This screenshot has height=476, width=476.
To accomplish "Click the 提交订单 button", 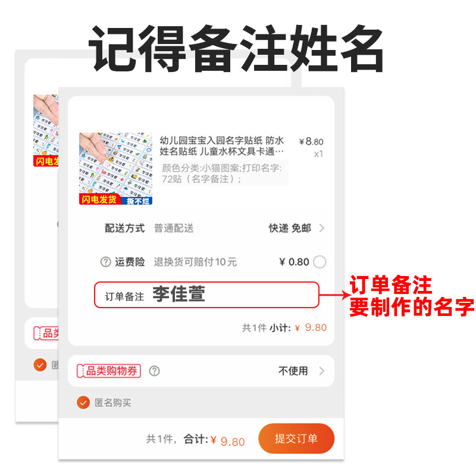I will (296, 439).
